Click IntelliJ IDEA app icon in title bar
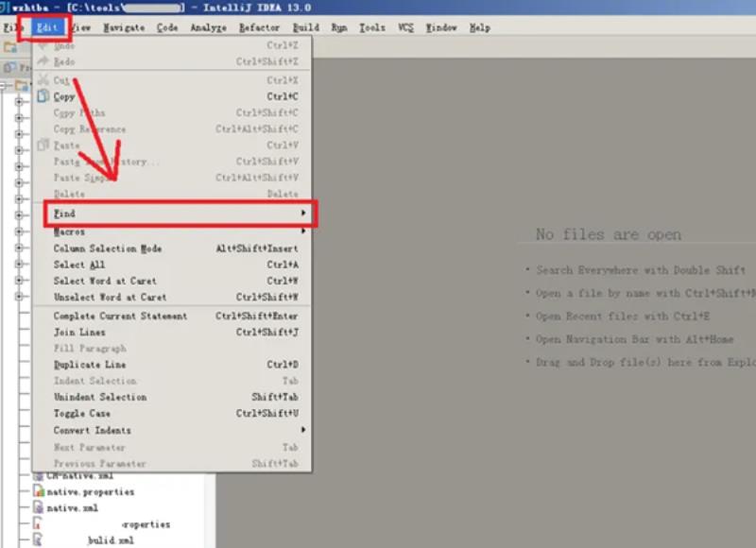 tap(3, 8)
